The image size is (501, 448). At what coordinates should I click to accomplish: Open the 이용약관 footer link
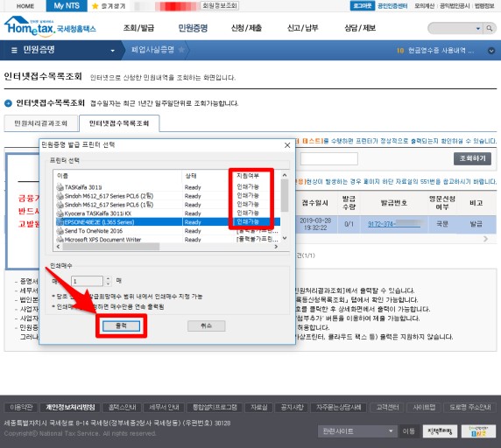point(21,407)
